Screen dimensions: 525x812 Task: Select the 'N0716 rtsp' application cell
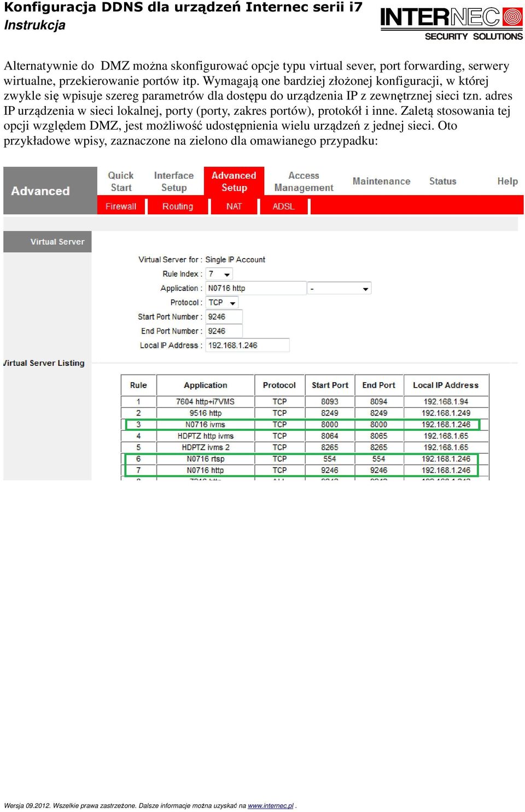(205, 459)
